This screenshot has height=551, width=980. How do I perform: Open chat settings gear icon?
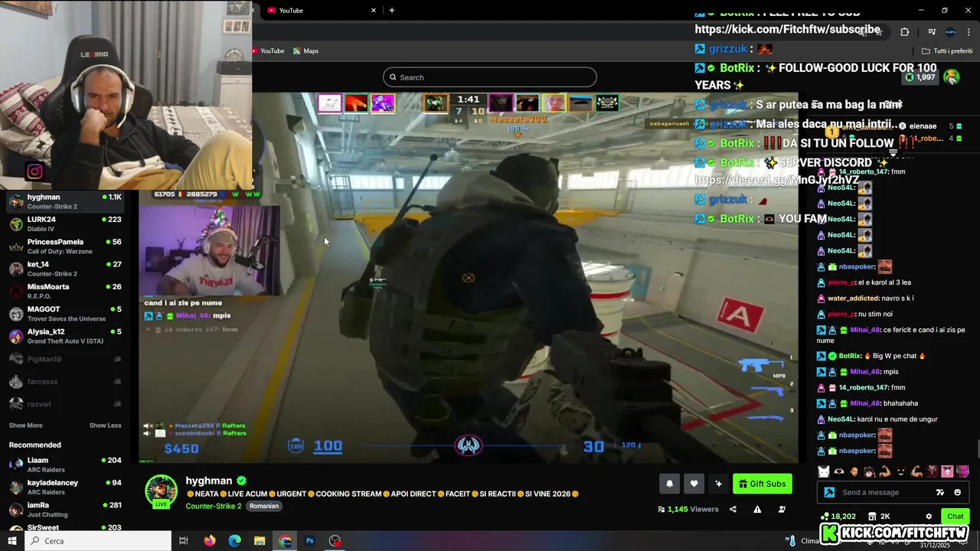[x=929, y=517]
